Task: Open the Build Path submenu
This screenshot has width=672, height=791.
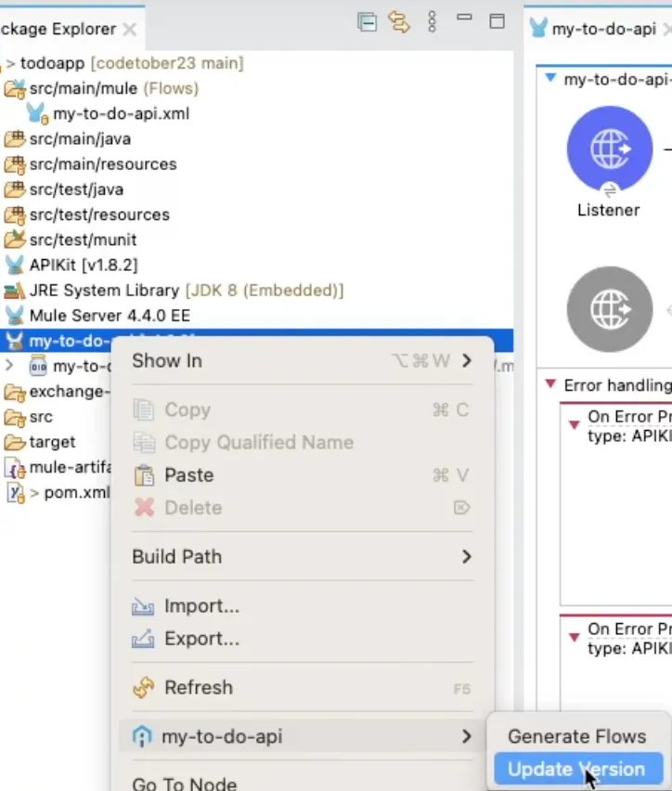Action: click(302, 557)
